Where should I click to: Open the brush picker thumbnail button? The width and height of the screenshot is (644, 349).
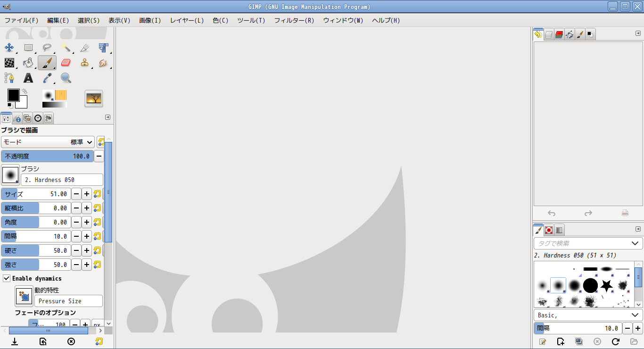[10, 174]
